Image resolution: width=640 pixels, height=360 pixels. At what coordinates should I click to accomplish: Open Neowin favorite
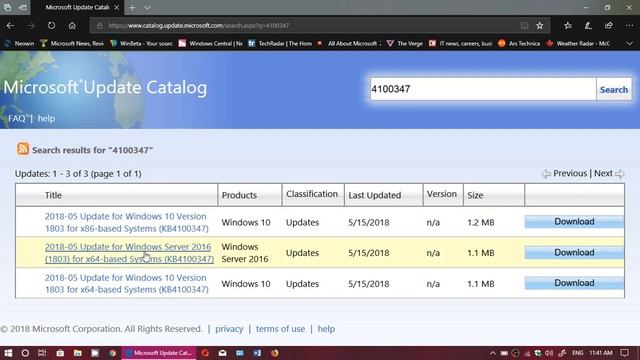[x=20, y=43]
